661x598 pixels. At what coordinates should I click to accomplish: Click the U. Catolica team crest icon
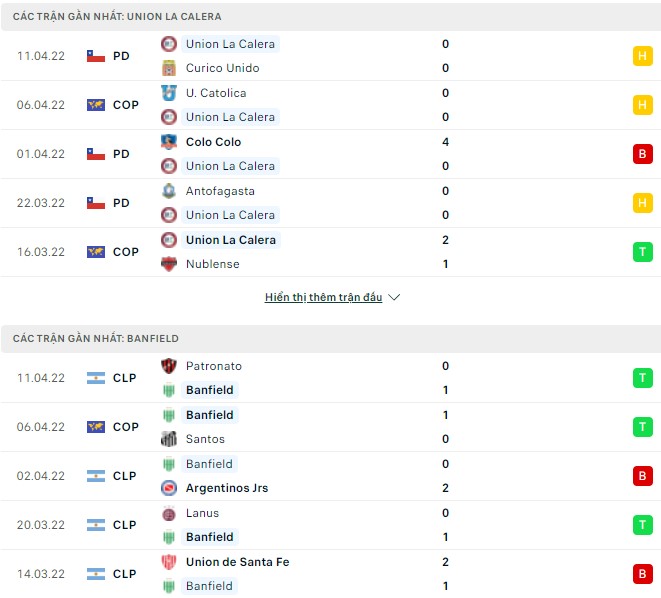click(x=169, y=93)
